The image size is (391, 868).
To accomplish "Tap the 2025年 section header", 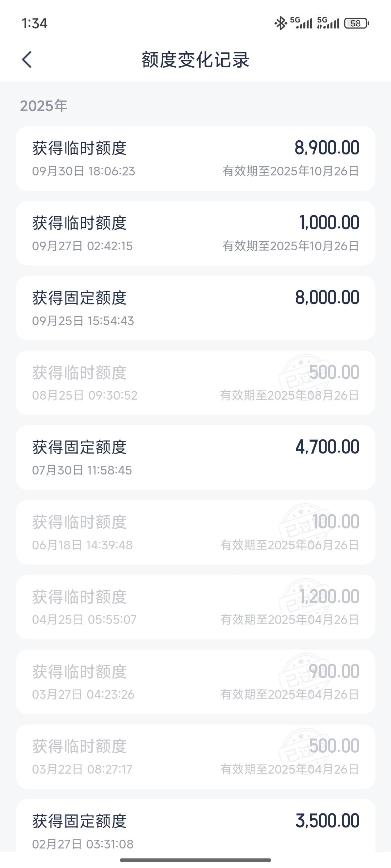I will click(43, 106).
